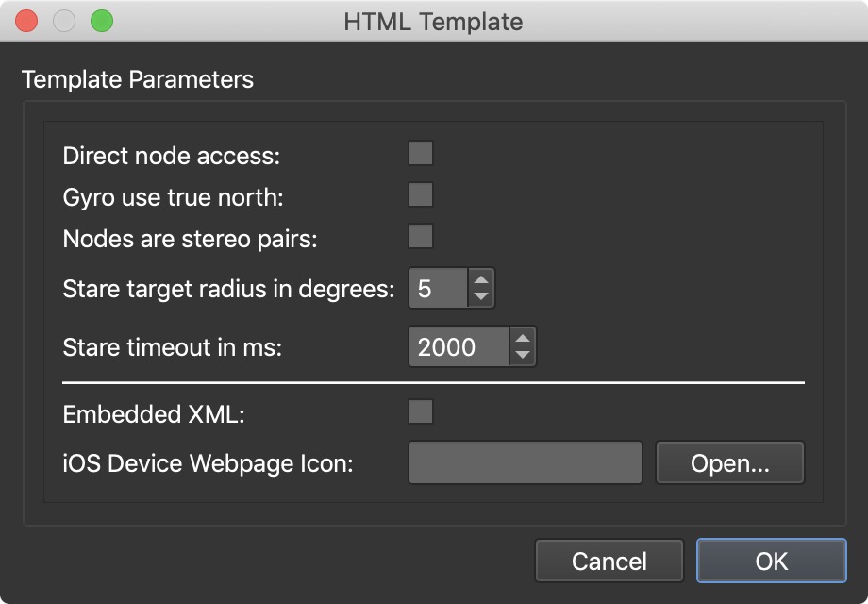Decrease stare target radius with down arrow

pos(481,296)
